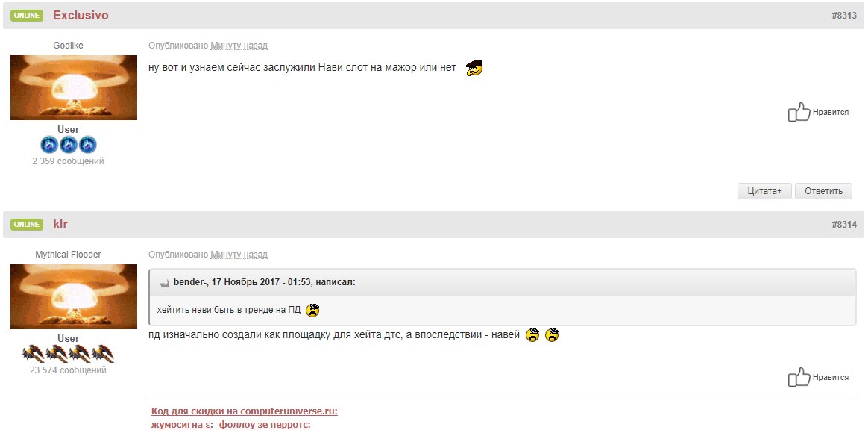Open Exclusivo's avatar explosion image
868x433 pixels.
[74, 87]
